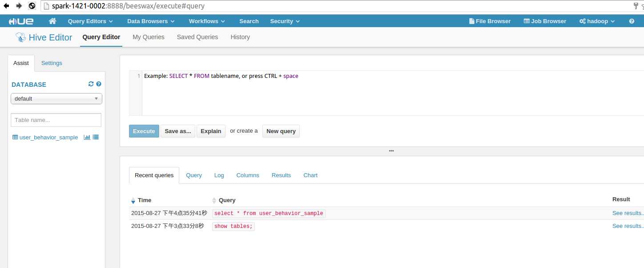This screenshot has height=268, width=644.
Task: Switch to the Saved Queries tab
Action: [197, 37]
